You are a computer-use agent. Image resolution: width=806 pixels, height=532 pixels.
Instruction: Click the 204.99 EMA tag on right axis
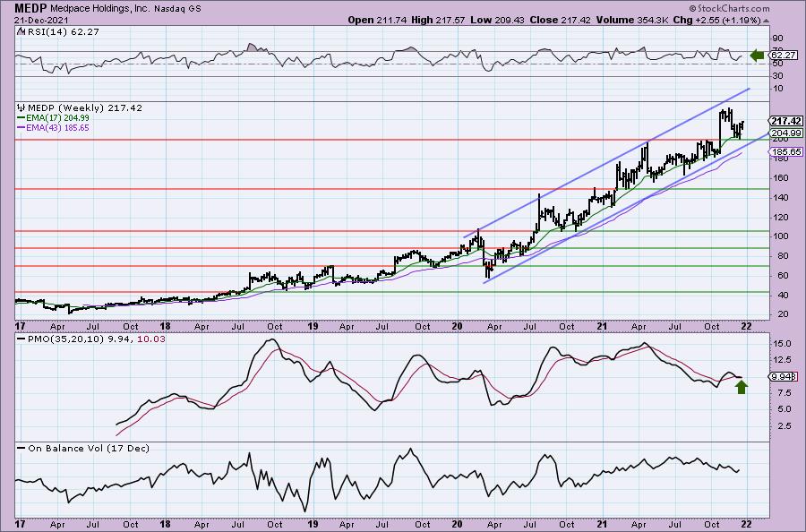786,133
